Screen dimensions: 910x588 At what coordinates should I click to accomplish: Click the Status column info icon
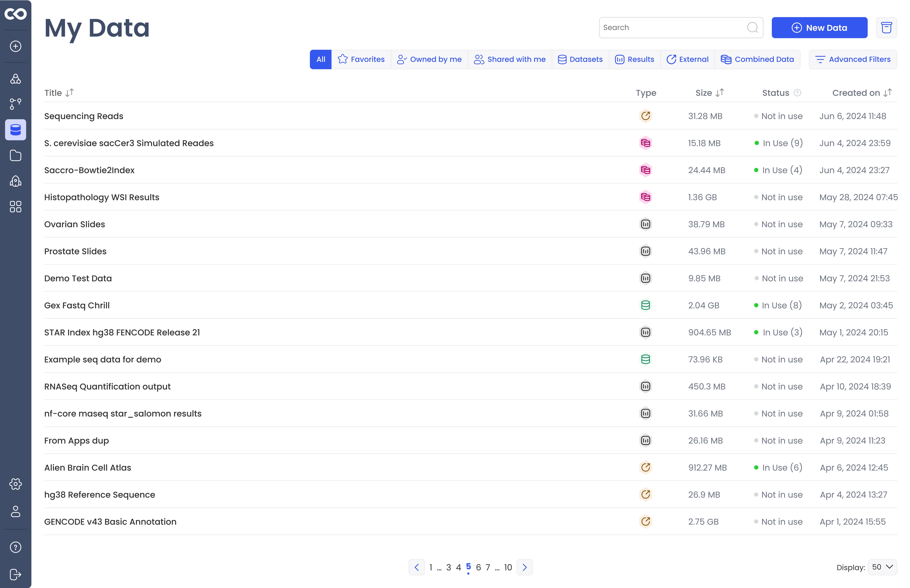(x=797, y=93)
